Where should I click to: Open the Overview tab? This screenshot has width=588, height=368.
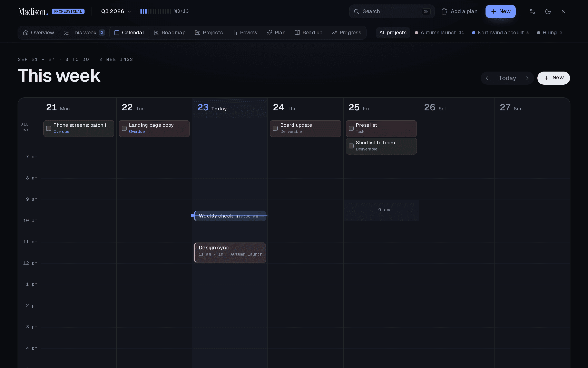[x=39, y=33]
